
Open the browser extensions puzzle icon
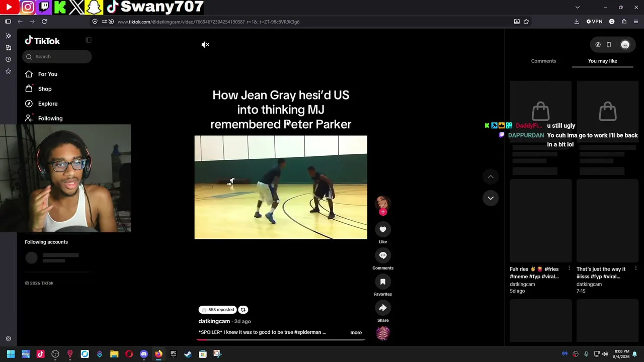pos(624,22)
